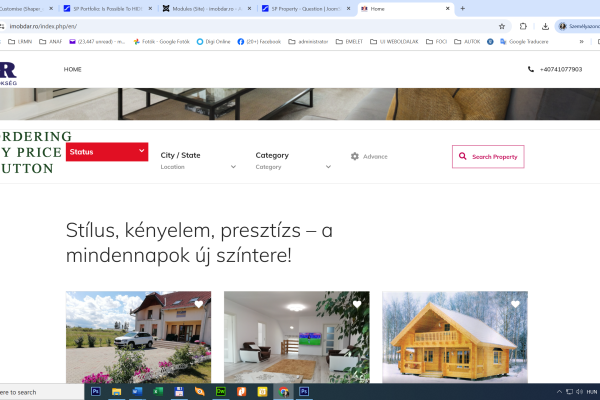Launch Excel from the taskbar
Viewport: 600px width, 400px height.
(158, 392)
